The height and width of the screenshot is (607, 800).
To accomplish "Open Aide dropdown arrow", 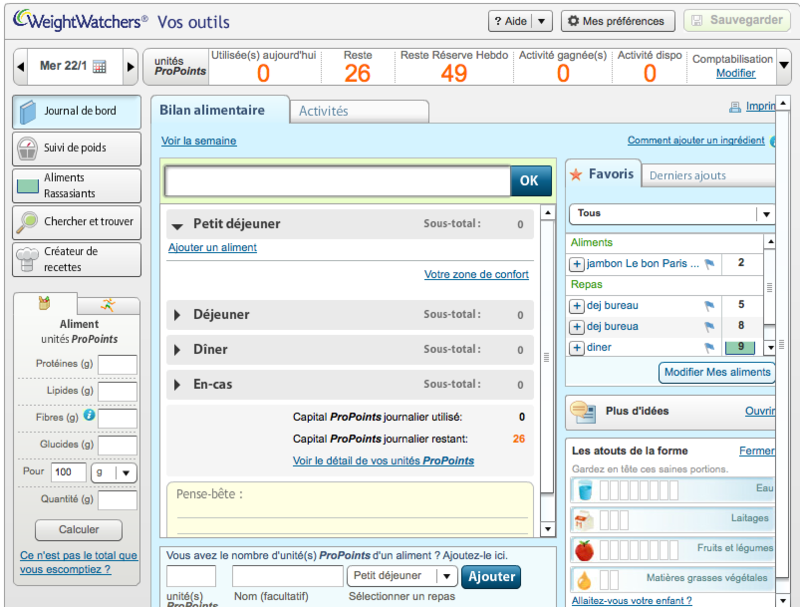I will (x=542, y=21).
